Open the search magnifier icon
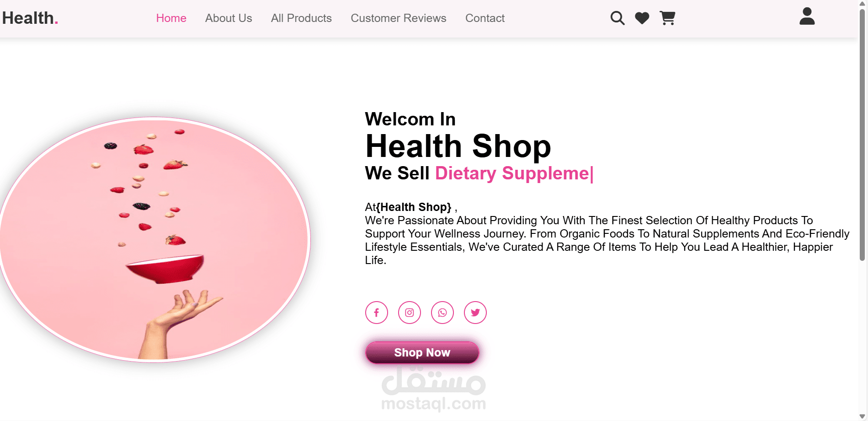868x421 pixels. coord(617,18)
